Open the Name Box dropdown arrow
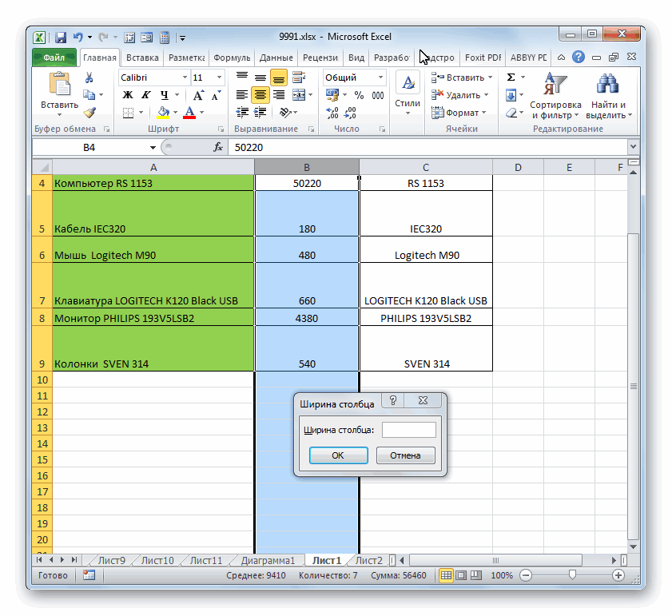Viewport: 672px width, 616px height. (x=153, y=148)
